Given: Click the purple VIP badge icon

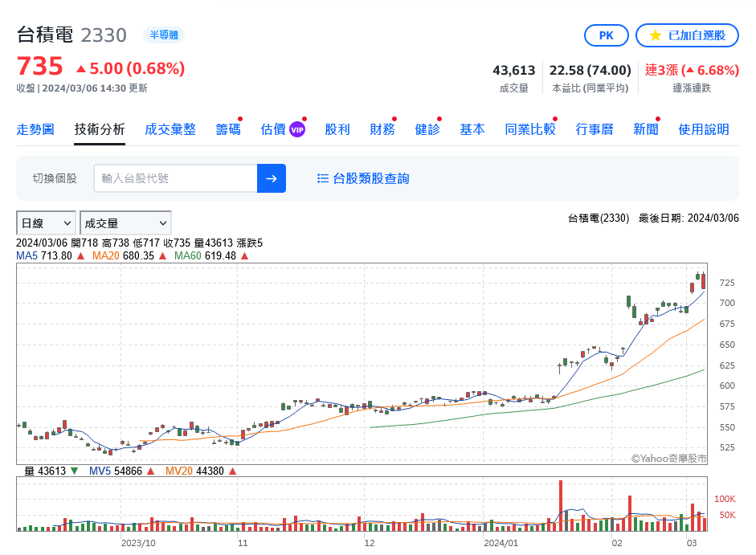Looking at the screenshot, I should point(297,129).
